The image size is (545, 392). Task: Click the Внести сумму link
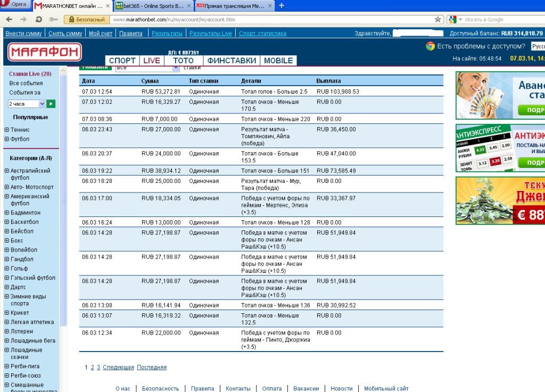click(23, 34)
